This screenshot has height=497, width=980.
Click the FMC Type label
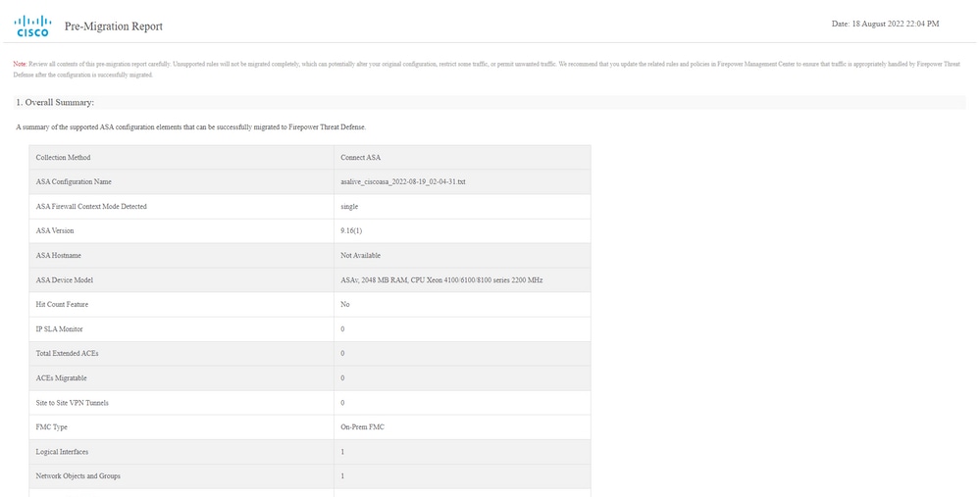pyautogui.click(x=51, y=427)
